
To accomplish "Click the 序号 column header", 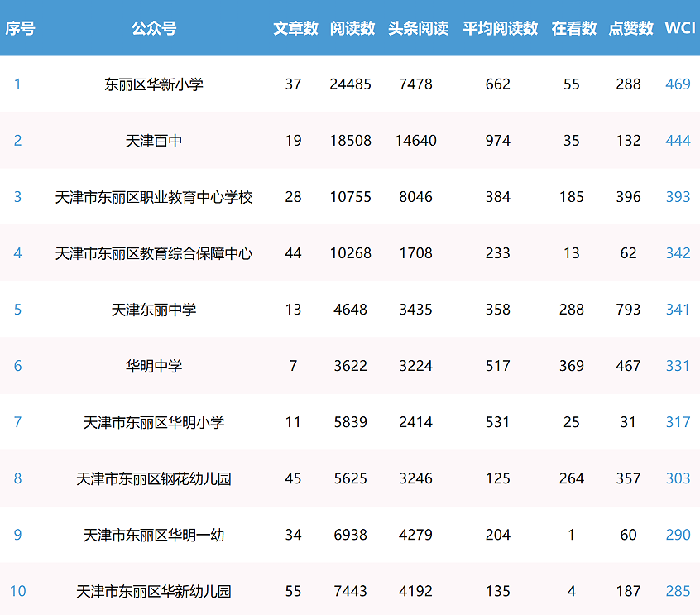I will tap(20, 28).
